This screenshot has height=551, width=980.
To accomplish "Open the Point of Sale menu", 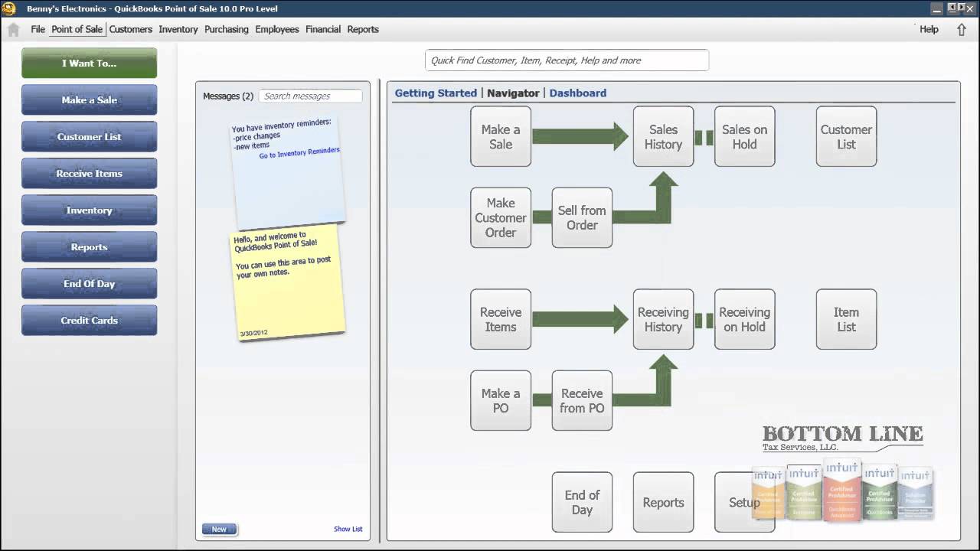I will click(x=77, y=29).
